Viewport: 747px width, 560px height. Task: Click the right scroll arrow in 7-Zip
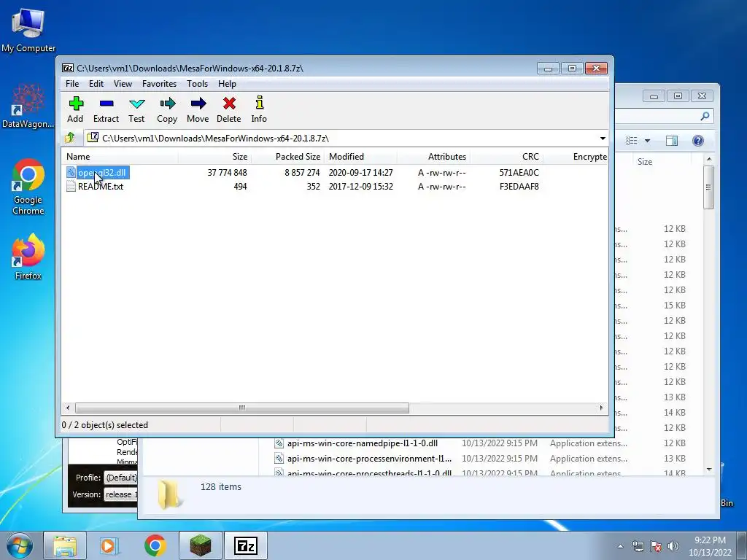coord(601,408)
